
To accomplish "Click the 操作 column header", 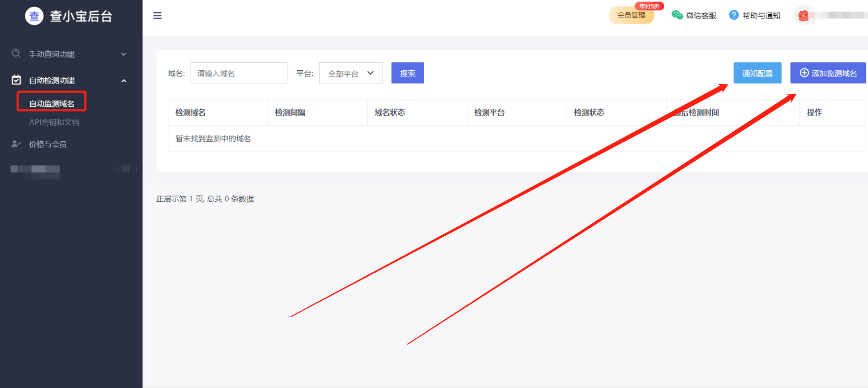I will coord(814,113).
